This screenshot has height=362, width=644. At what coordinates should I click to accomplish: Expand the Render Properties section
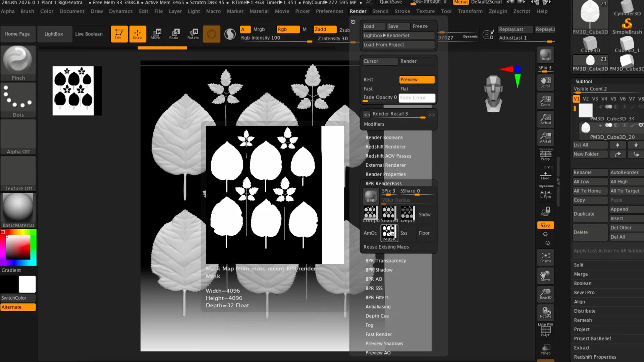pyautogui.click(x=385, y=174)
